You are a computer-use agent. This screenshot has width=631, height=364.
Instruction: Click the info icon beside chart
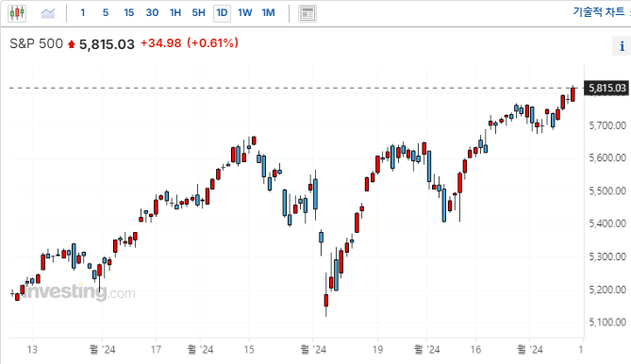click(622, 46)
